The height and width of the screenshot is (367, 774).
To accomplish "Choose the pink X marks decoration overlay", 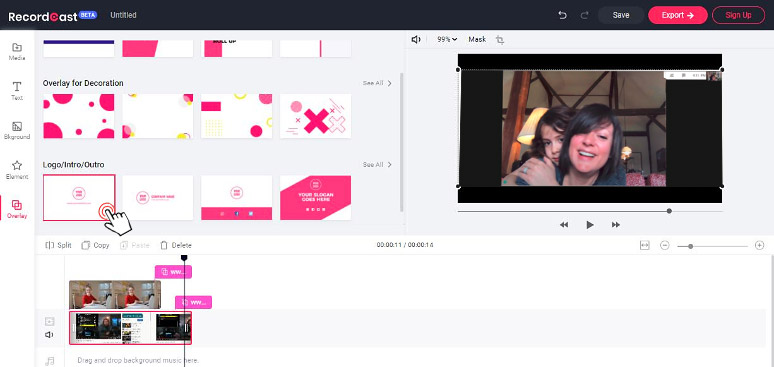I will (x=315, y=116).
